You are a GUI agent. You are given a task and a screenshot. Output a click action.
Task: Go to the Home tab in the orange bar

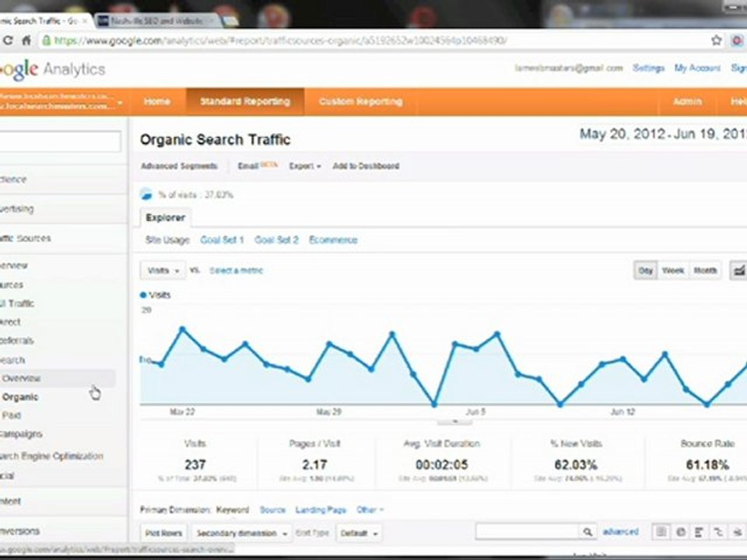click(x=156, y=101)
